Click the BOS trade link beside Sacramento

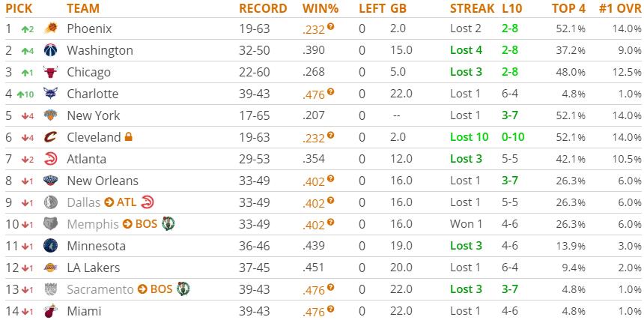coord(161,289)
